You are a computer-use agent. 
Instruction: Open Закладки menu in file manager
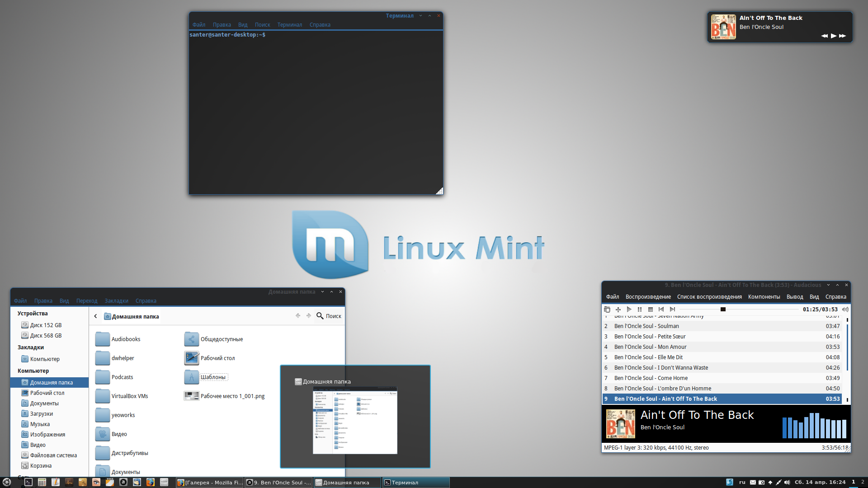(x=117, y=301)
